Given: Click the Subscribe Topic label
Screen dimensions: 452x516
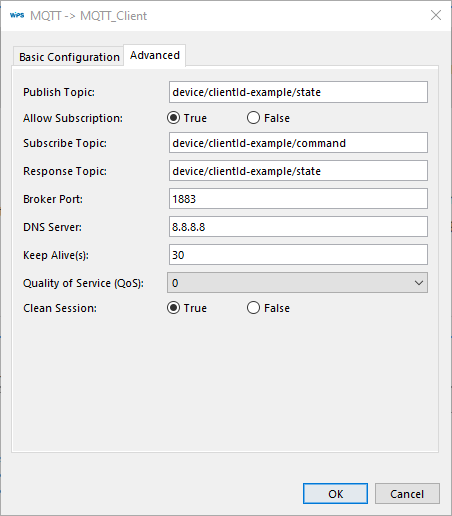Looking at the screenshot, I should 65,143.
